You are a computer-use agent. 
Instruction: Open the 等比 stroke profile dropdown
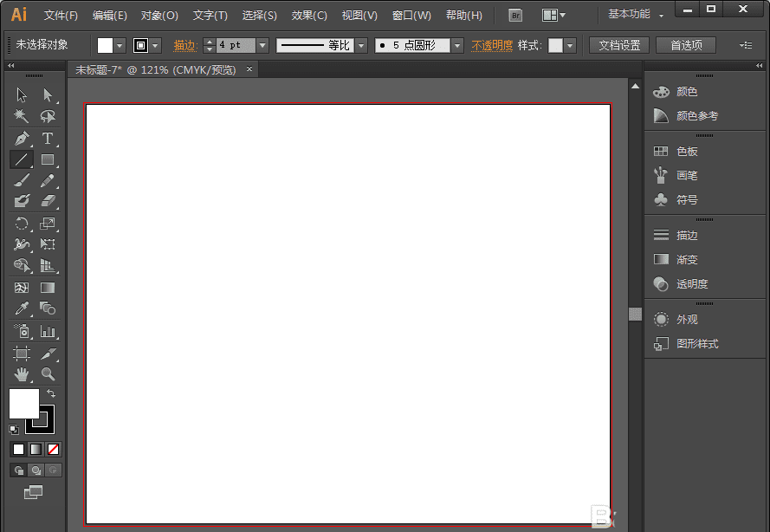click(361, 45)
